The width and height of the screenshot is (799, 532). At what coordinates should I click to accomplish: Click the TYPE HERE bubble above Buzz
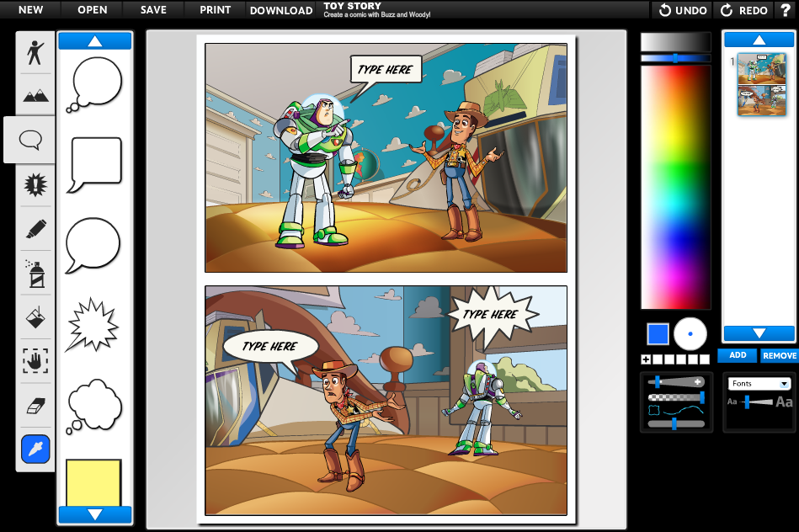click(x=386, y=69)
